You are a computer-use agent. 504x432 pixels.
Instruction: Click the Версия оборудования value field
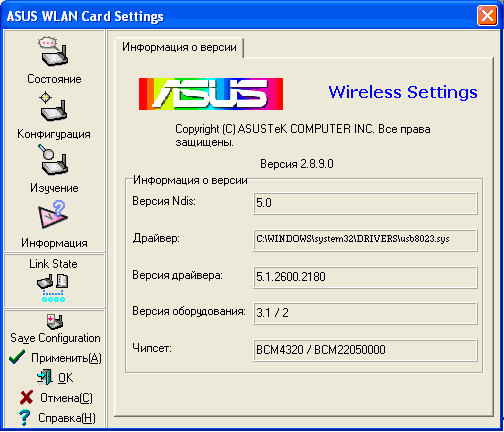coord(365,313)
